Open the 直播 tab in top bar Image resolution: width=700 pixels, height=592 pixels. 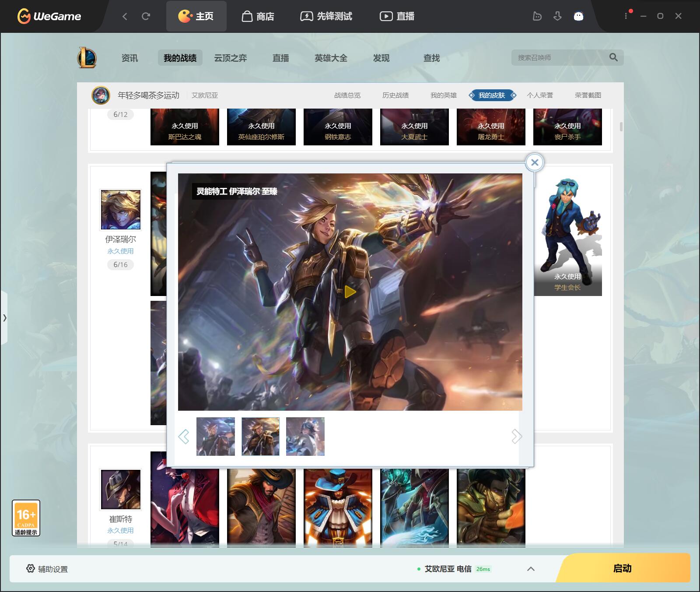tap(397, 16)
